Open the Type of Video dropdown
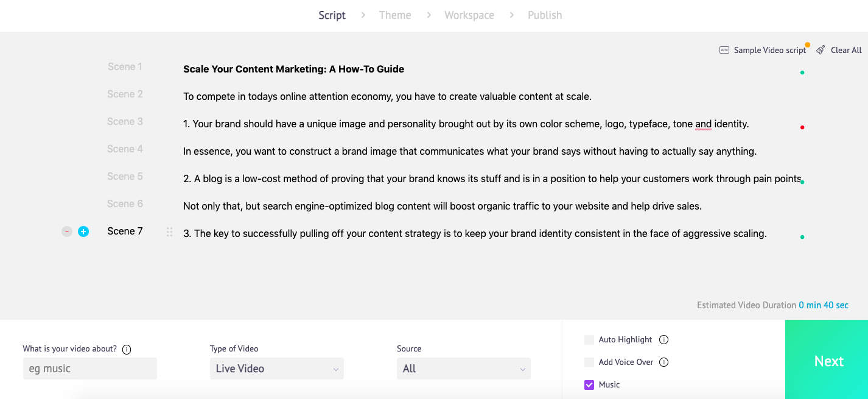868x399 pixels. coord(276,369)
